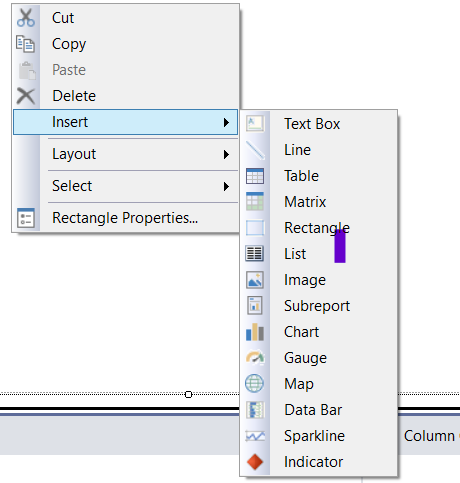Click the Rectangle Properties icon
The width and height of the screenshot is (460, 483).
point(26,218)
